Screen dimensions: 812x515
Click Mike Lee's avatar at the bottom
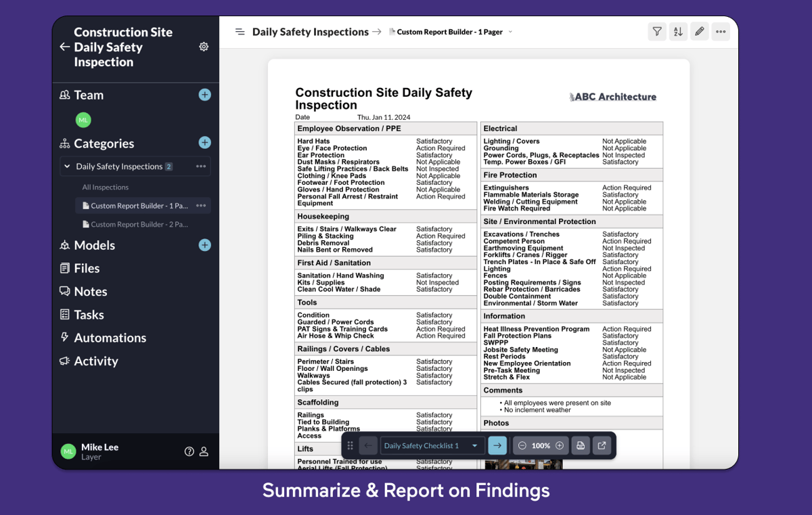coord(68,451)
